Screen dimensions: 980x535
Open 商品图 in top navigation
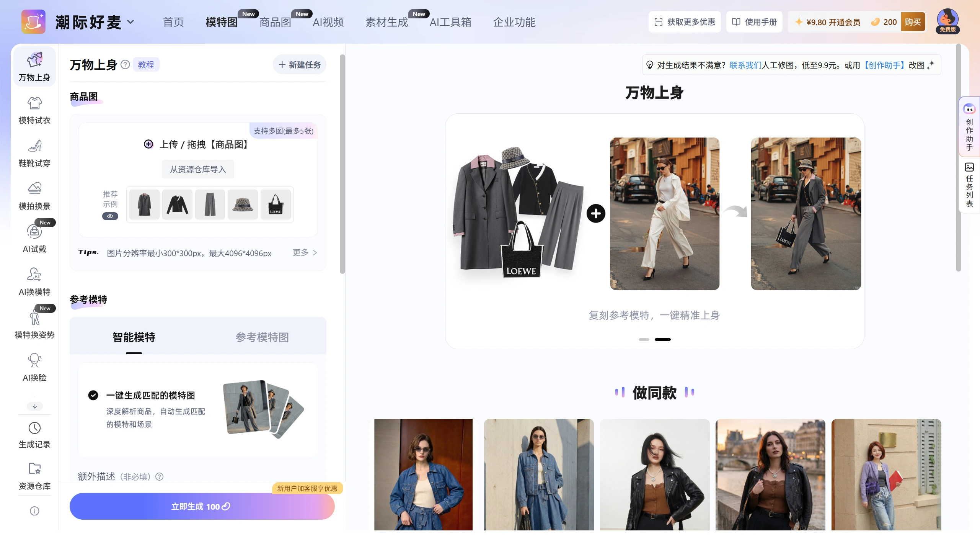(x=275, y=22)
